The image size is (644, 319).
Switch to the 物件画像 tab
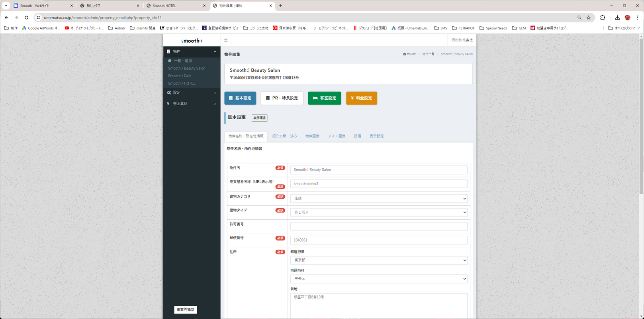pyautogui.click(x=312, y=136)
